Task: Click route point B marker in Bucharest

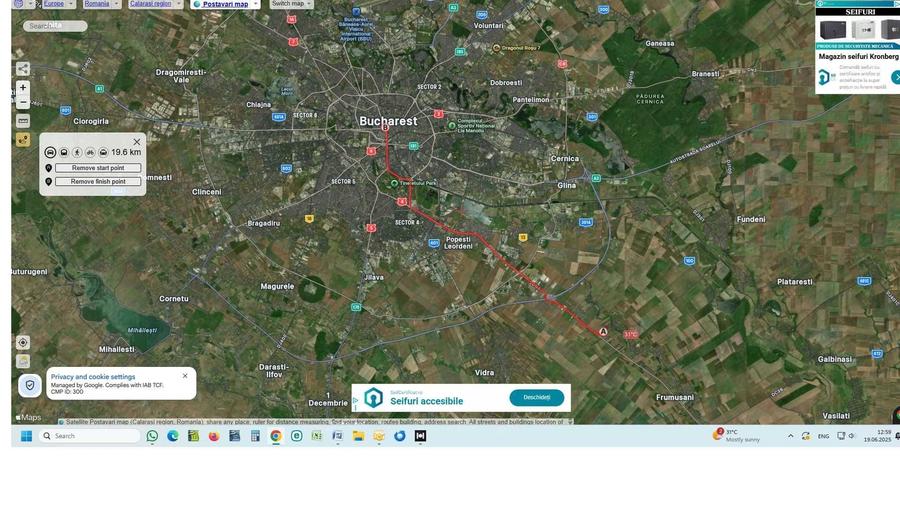Action: [386, 127]
